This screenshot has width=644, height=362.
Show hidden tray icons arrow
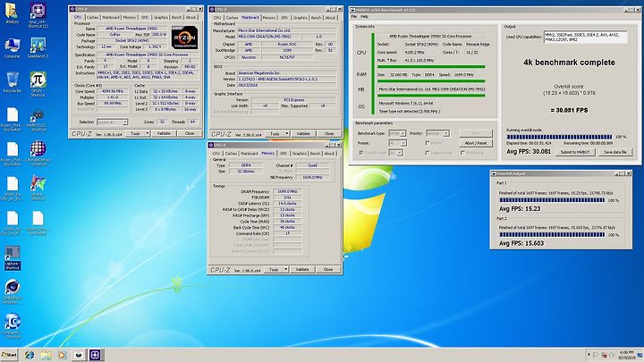(x=589, y=355)
